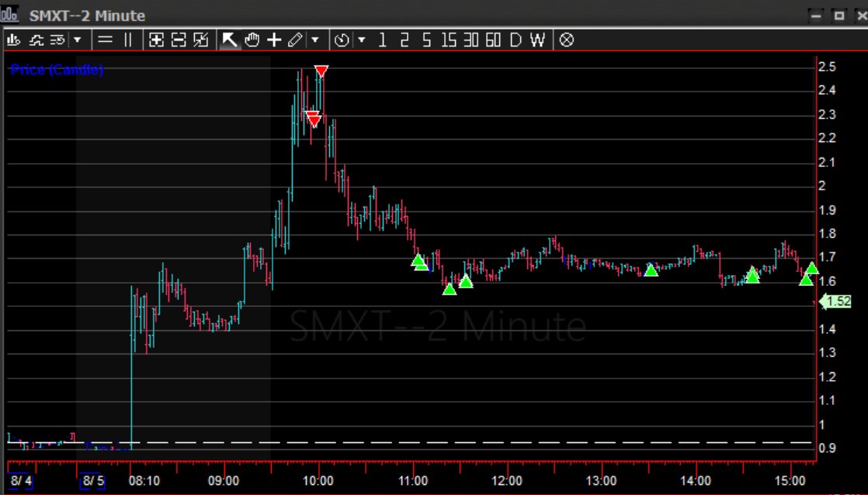Select the pencil drawing tool

coord(295,40)
